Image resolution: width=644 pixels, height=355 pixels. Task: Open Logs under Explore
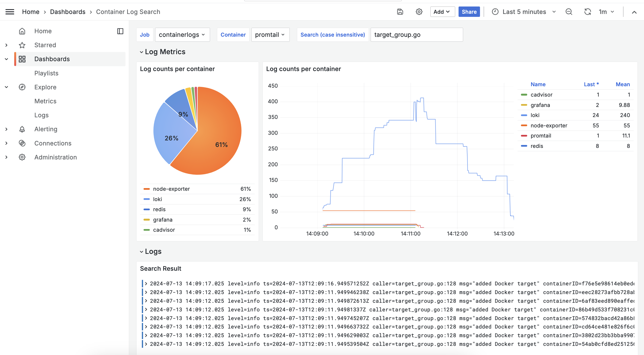pyautogui.click(x=41, y=115)
